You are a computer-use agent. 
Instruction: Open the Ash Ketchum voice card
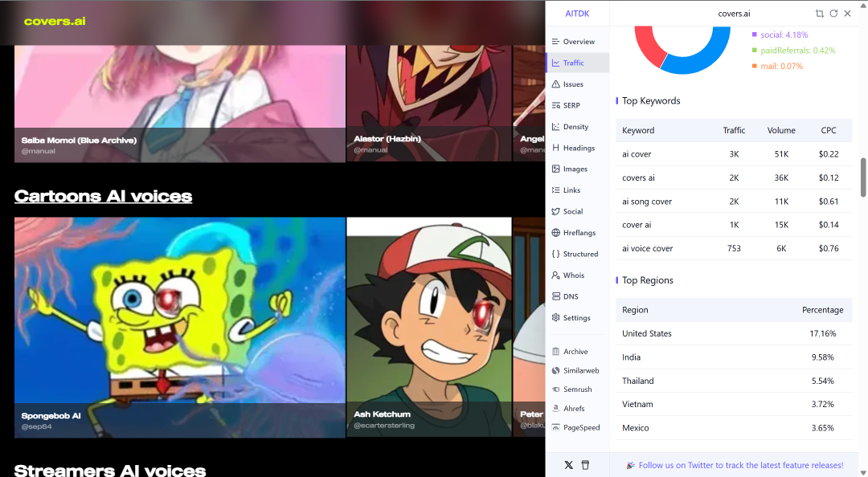(x=429, y=327)
